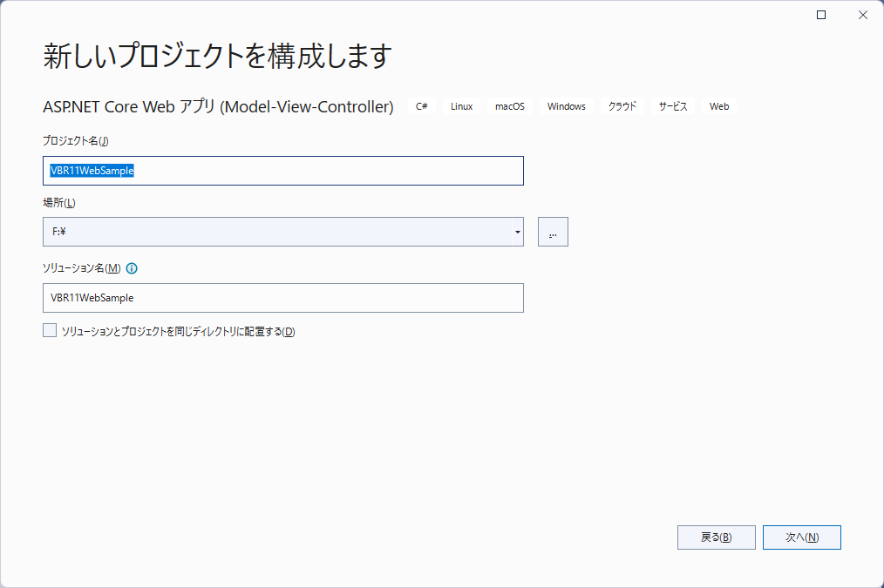Click the ソリューション名(M) label
Image resolution: width=884 pixels, height=588 pixels.
point(82,268)
